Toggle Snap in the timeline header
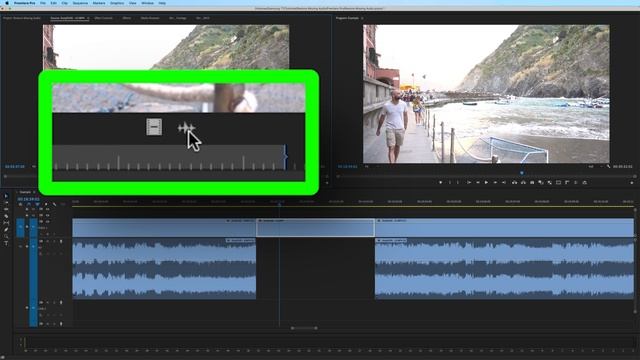The image size is (640, 360). pos(29,204)
